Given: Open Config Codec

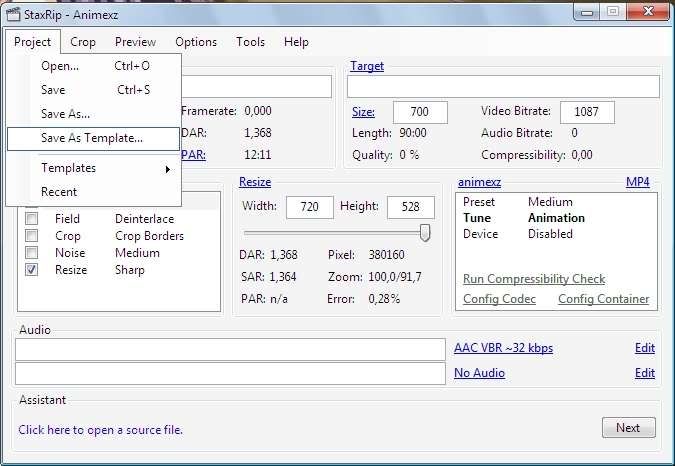Looking at the screenshot, I should click(x=499, y=299).
